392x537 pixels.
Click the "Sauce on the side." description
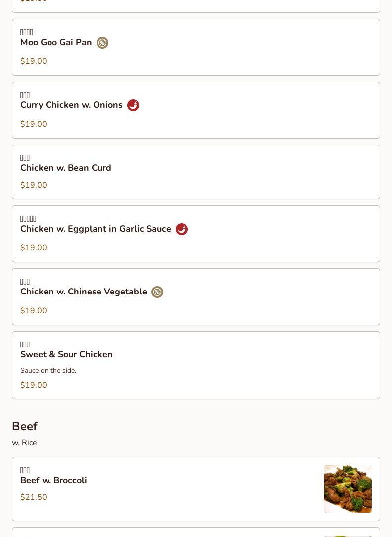point(48,371)
